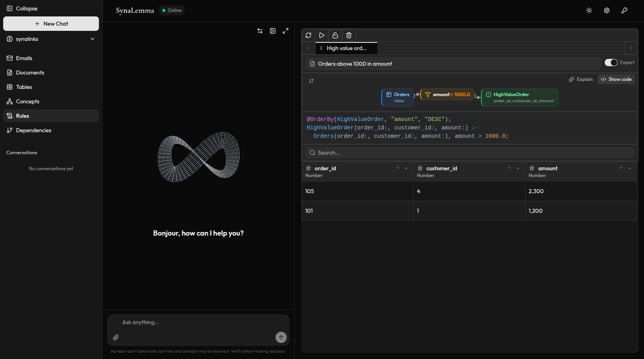
Task: Select the cell with order_id 105
Action: tap(357, 191)
